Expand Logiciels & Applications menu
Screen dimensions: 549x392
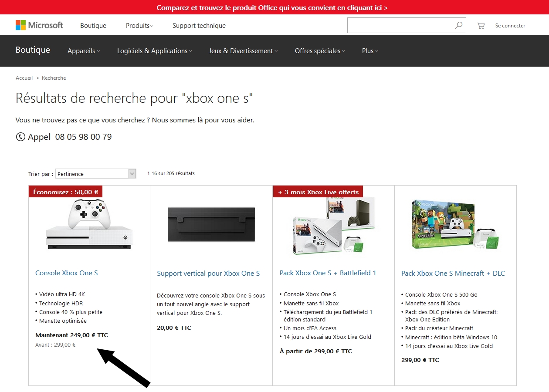(155, 51)
